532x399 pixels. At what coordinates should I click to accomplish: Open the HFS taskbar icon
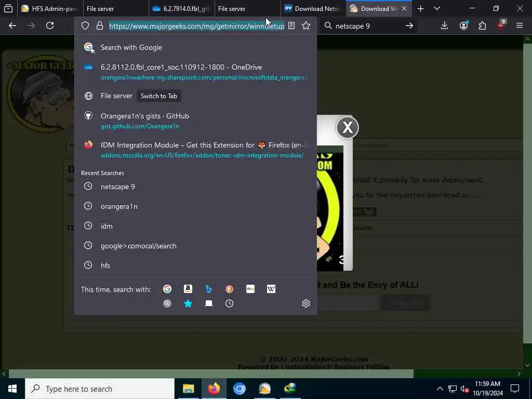[264, 389]
